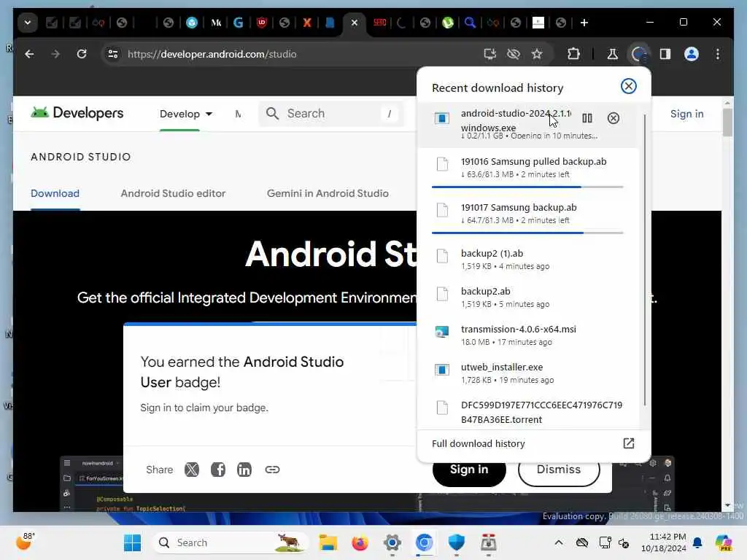Switch to the Google tab
Screen dimensions: 747x560
pos(239,23)
